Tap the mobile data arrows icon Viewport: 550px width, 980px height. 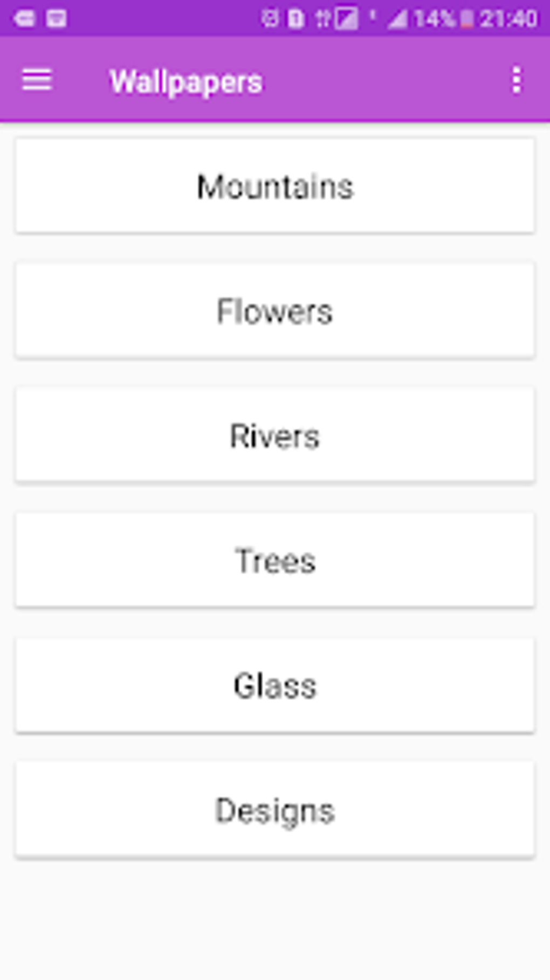click(322, 19)
